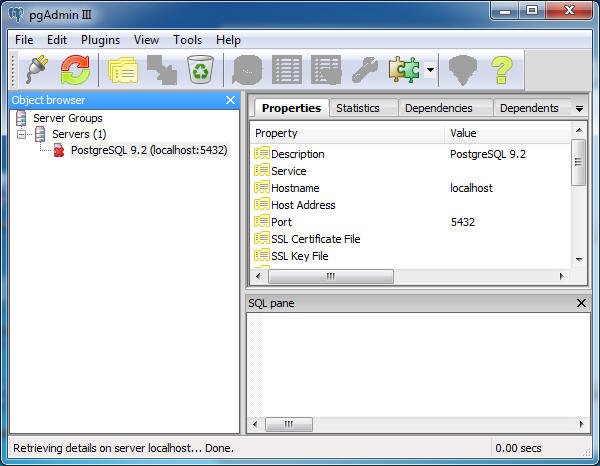Switch to the Properties tab
This screenshot has height=466, width=600.
tap(291, 108)
